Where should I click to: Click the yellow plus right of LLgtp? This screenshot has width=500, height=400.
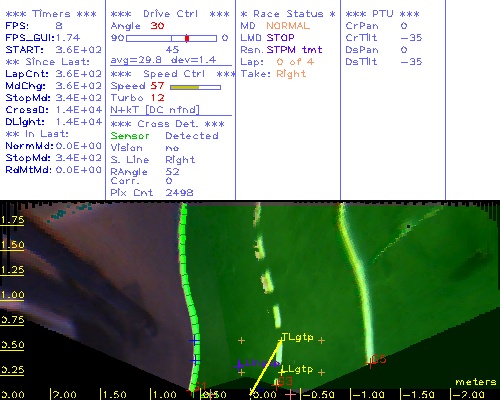coord(321,372)
